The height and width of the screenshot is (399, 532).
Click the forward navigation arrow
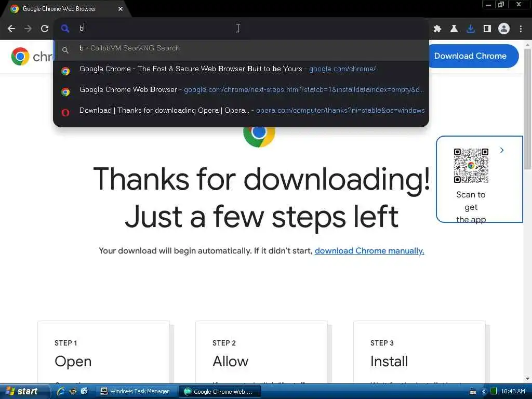[x=28, y=29]
